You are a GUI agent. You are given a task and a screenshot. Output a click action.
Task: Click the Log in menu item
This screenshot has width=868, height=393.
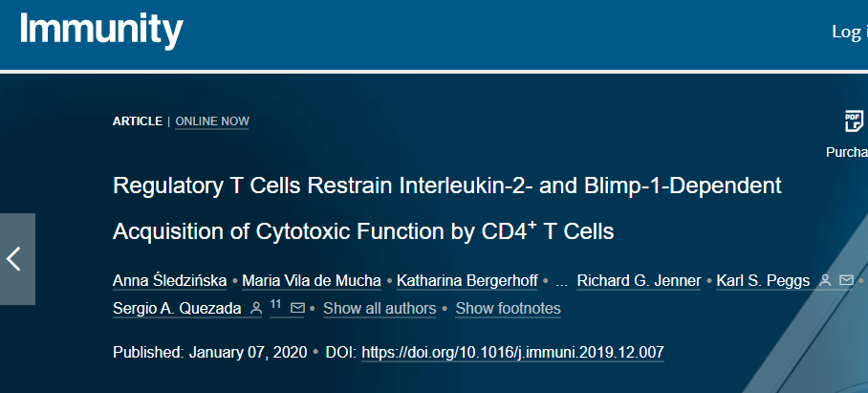[x=849, y=32]
